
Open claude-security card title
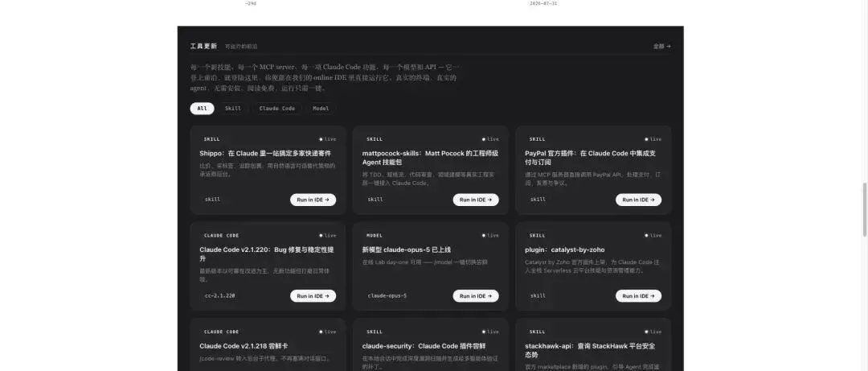[424, 346]
